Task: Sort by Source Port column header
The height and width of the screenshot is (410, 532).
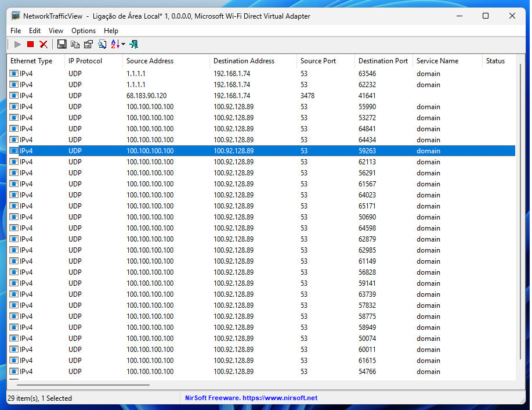Action: (x=325, y=61)
